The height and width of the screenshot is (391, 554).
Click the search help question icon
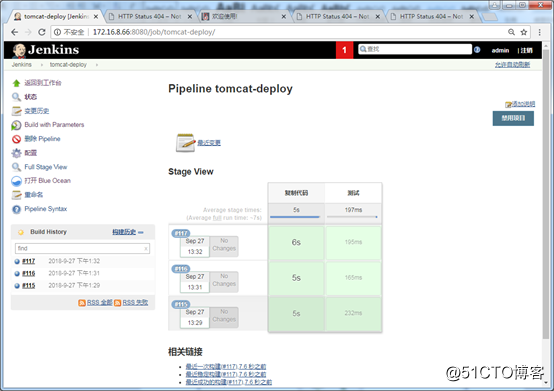pos(477,50)
